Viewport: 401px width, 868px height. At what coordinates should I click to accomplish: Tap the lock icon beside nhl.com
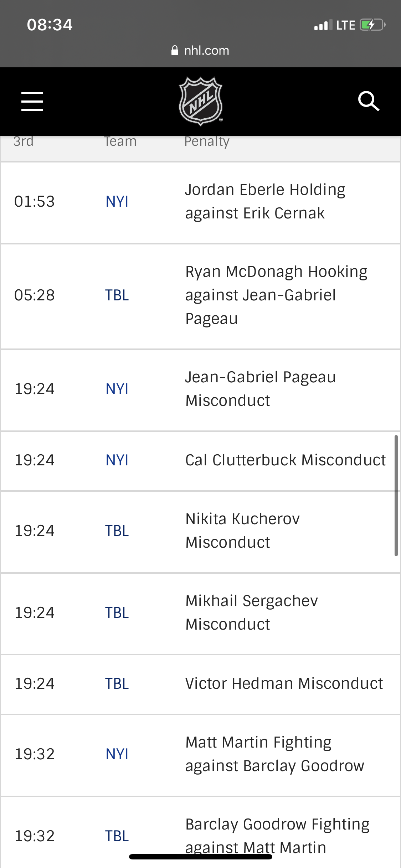[175, 51]
